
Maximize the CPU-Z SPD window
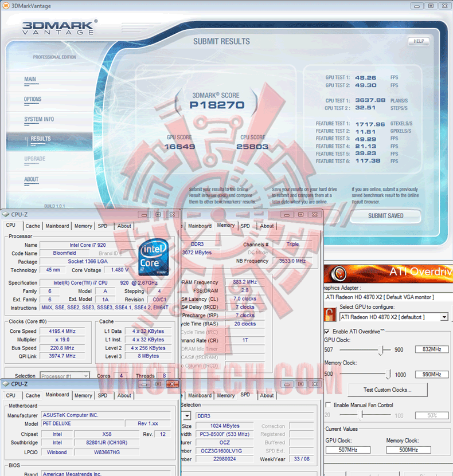301,384
